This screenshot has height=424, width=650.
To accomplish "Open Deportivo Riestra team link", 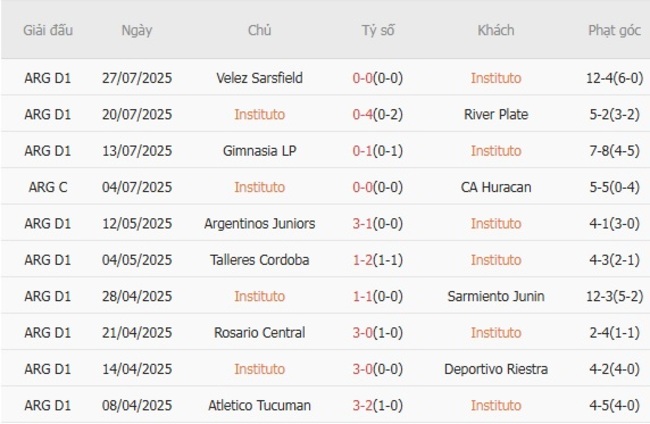I will tap(496, 369).
